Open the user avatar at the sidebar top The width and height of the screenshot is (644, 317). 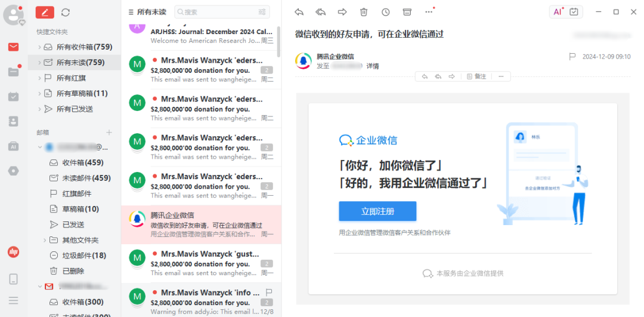click(13, 15)
